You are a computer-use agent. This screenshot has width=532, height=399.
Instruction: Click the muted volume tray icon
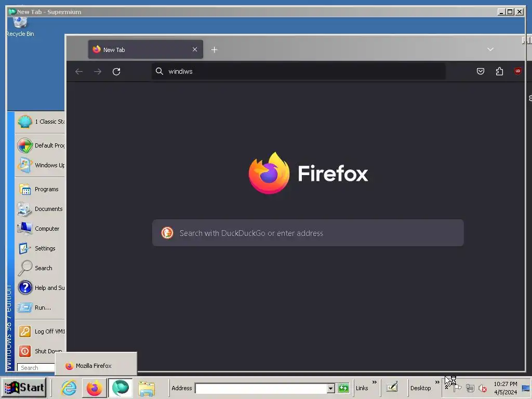tap(483, 388)
